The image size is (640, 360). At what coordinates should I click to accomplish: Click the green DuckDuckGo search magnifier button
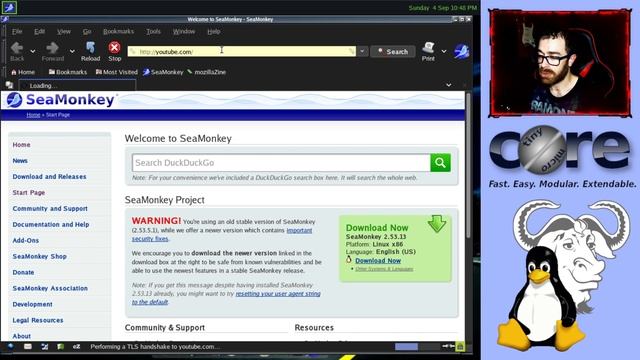point(440,162)
